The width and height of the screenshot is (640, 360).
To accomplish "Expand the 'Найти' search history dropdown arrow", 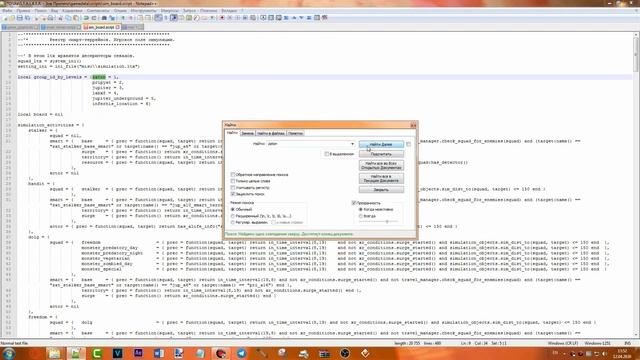I will point(352,144).
